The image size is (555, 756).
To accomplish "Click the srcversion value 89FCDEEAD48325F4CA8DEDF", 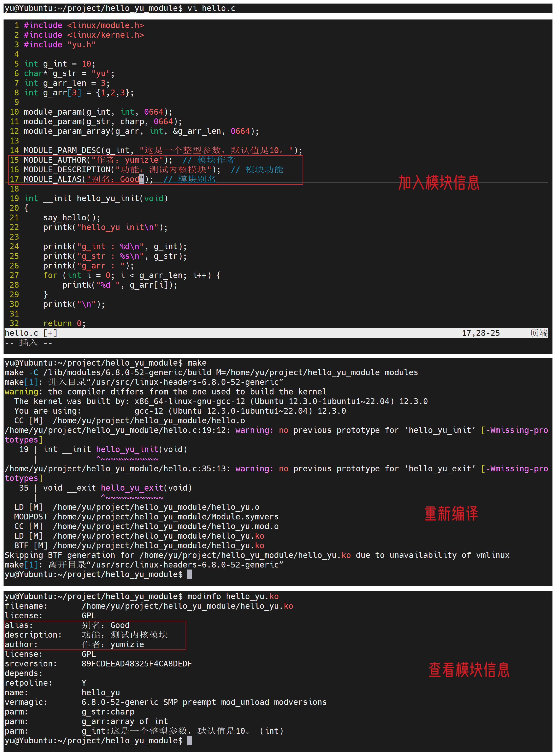I will [136, 664].
